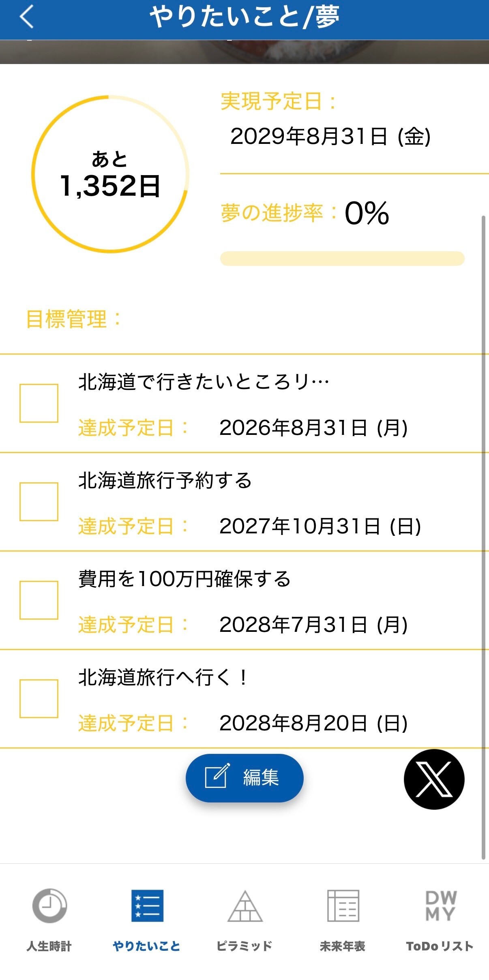Image resolution: width=489 pixels, height=980 pixels.
Task: Open the ピラミッド pyramid icon
Action: (245, 906)
